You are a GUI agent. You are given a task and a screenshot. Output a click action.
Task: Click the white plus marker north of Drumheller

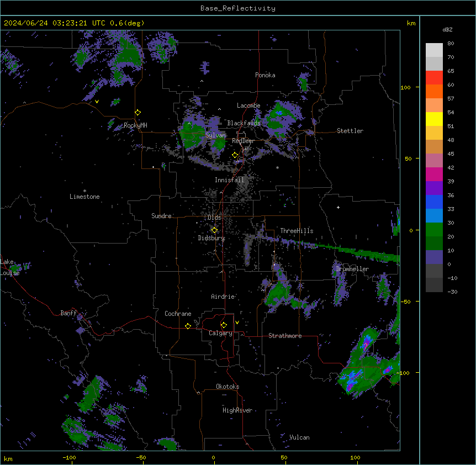point(338,207)
